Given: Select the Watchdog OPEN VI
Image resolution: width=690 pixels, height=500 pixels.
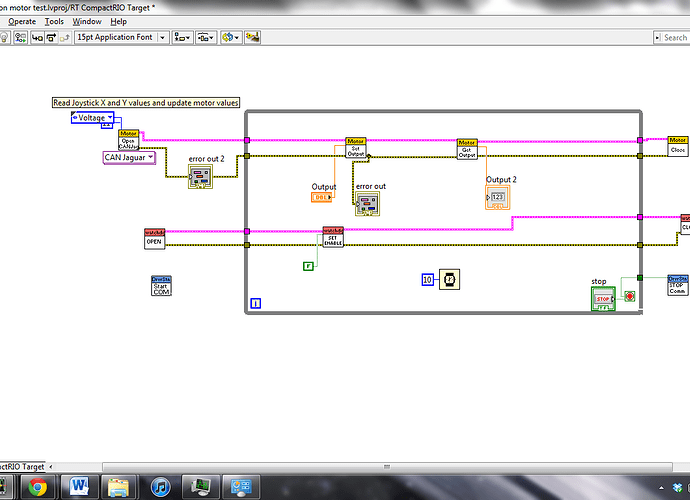Looking at the screenshot, I should pos(154,239).
